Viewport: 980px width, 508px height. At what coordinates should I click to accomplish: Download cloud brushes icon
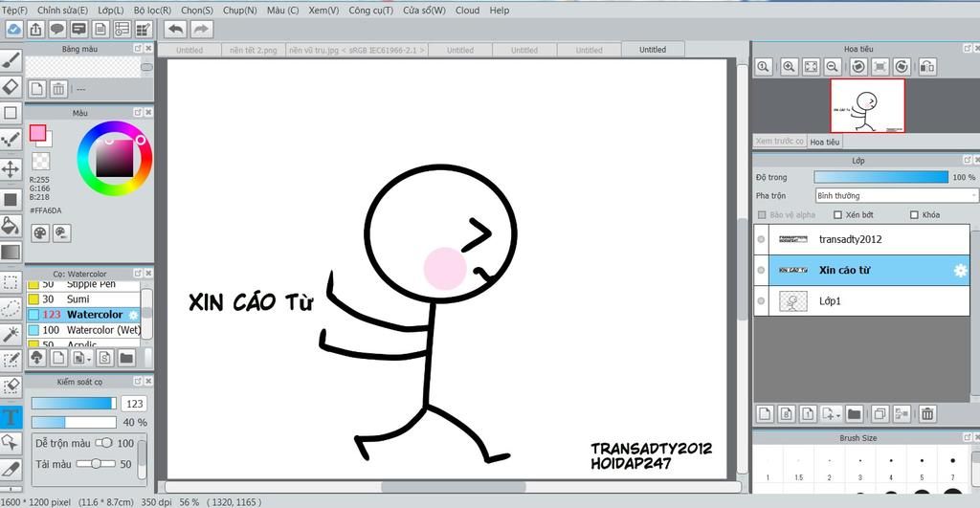click(x=37, y=358)
